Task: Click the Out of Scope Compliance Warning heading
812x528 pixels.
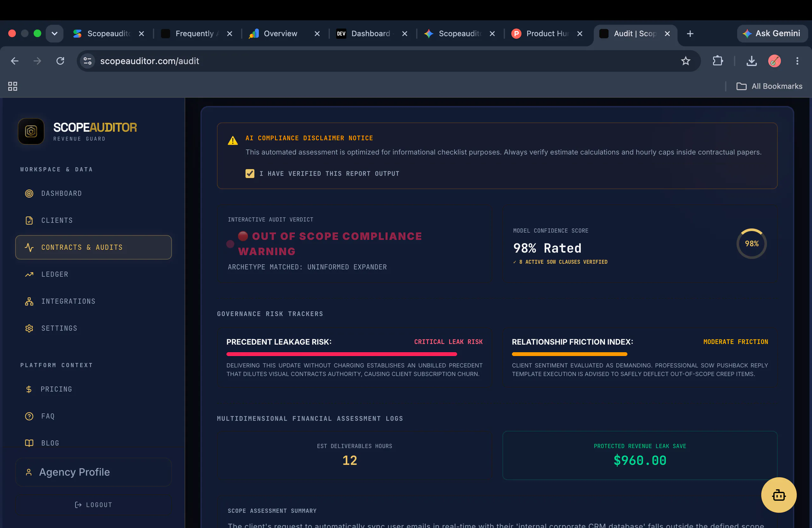Action: coord(330,244)
